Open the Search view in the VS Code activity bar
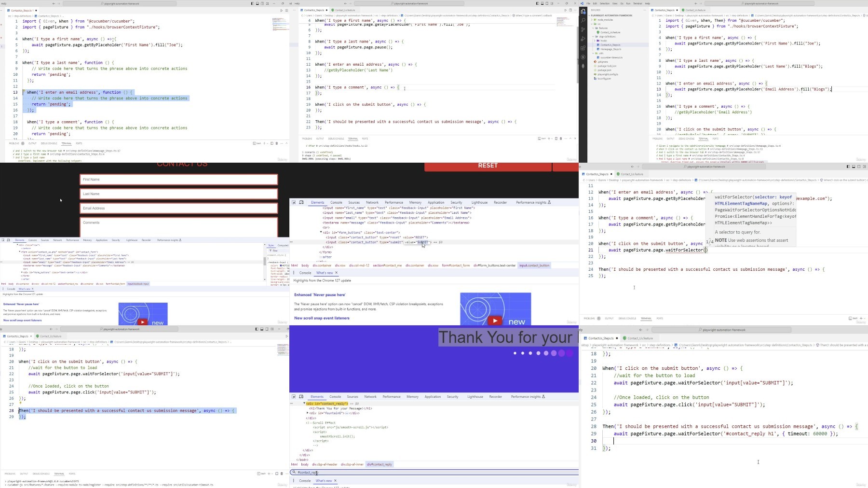868x488 pixels. [583, 20]
